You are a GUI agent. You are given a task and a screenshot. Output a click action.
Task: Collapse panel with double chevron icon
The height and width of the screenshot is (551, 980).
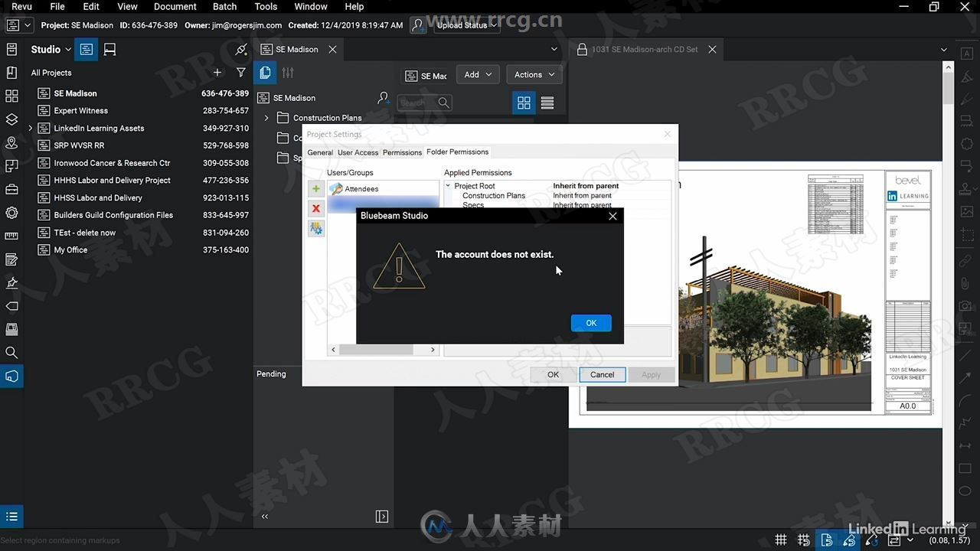coord(265,517)
